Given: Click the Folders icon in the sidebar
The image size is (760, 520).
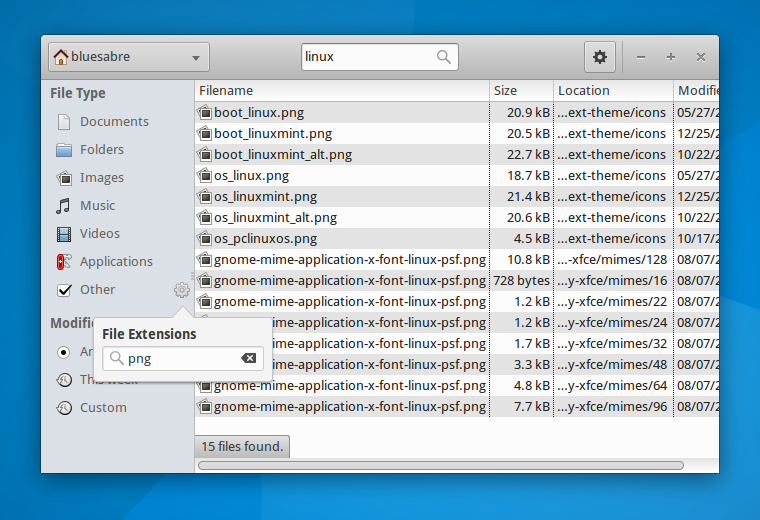Looking at the screenshot, I should pos(64,150).
